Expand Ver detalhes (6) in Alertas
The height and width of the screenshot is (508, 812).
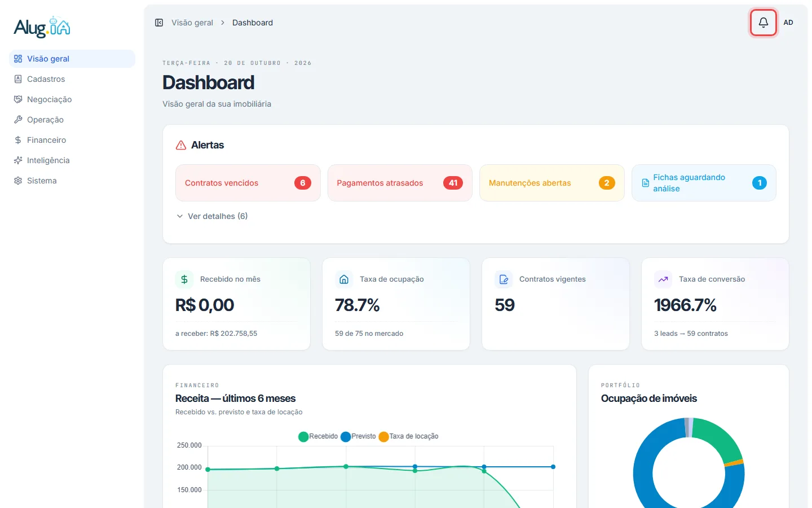[x=212, y=216]
